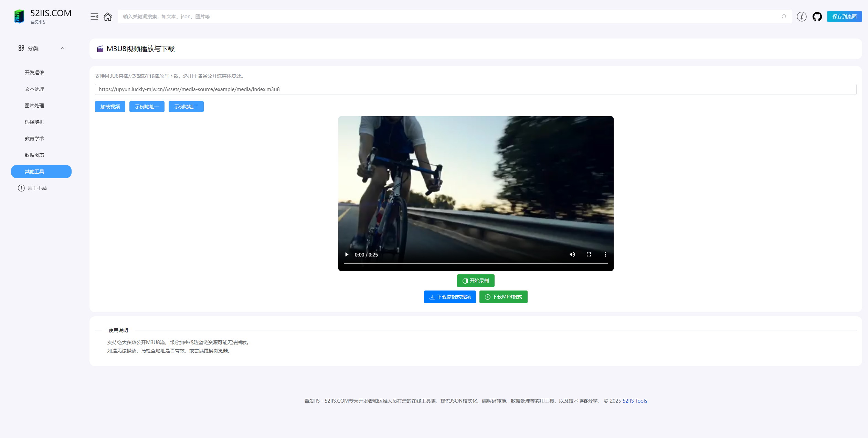
Task: Click the home icon in the header
Action: coord(108,17)
